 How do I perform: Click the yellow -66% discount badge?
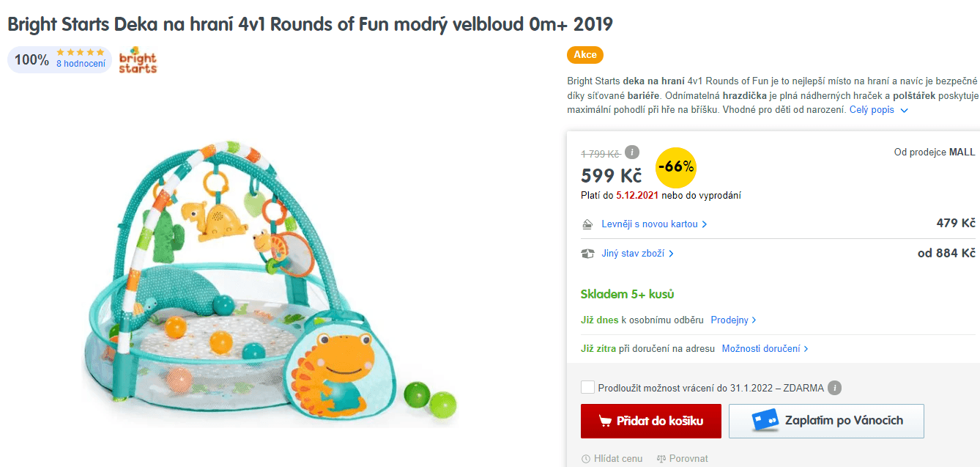[675, 167]
